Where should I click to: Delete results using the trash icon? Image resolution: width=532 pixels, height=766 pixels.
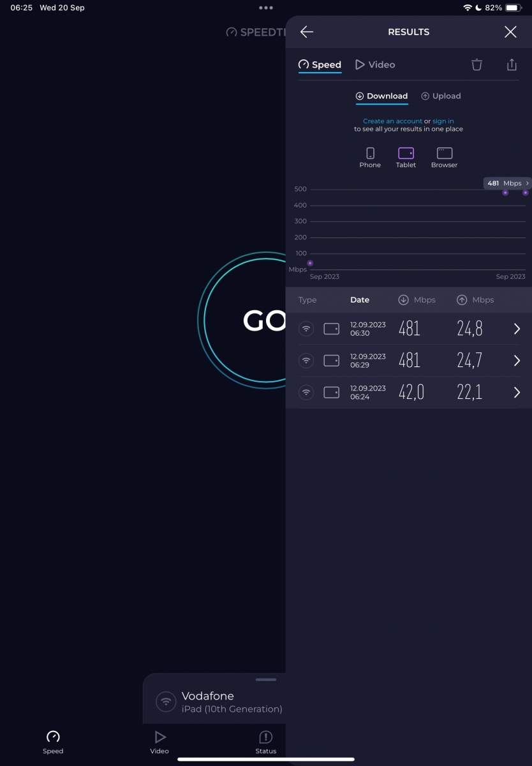click(477, 64)
